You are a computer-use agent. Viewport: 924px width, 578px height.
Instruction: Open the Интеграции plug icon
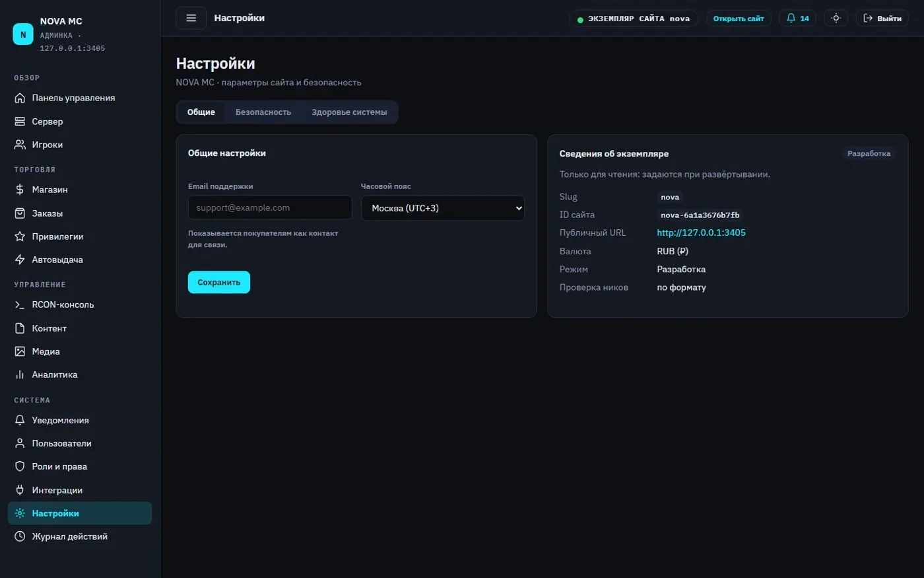[20, 490]
